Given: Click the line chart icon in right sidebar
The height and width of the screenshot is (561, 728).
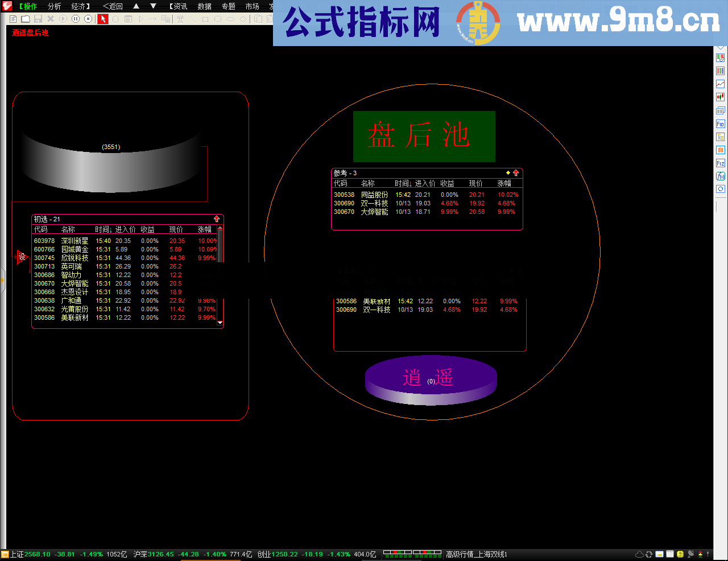Looking at the screenshot, I should click(x=720, y=84).
